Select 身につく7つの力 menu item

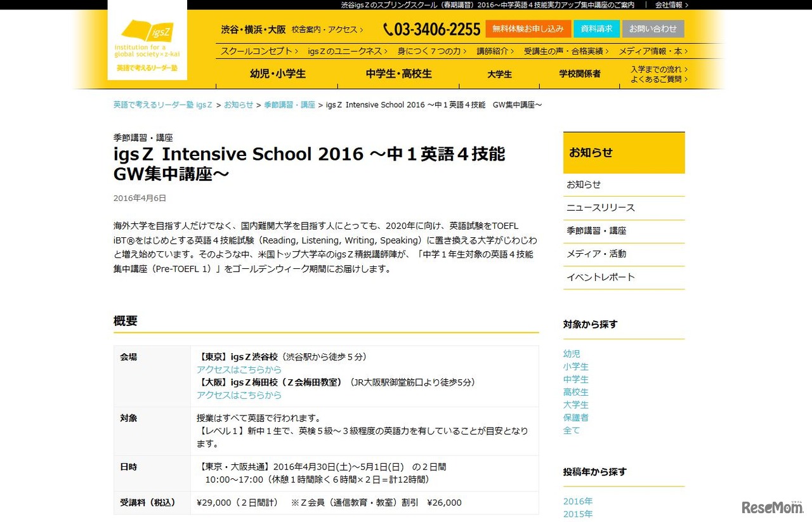432,51
